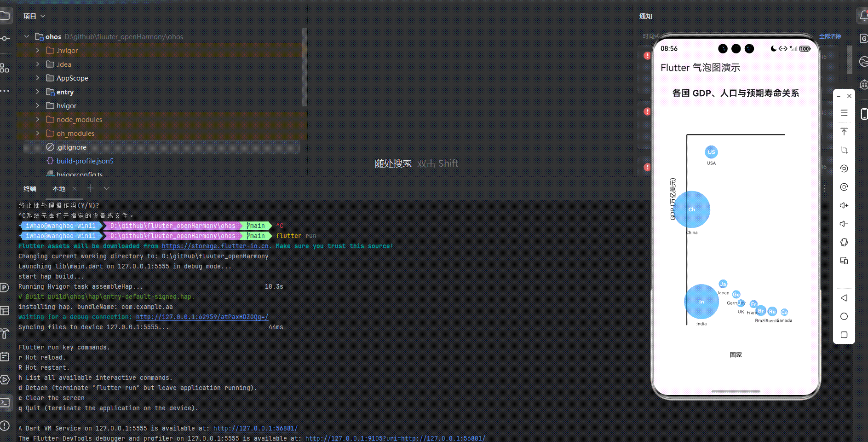Select build-profile.json5 file
Viewport: 868px width, 442px height.
click(x=85, y=161)
